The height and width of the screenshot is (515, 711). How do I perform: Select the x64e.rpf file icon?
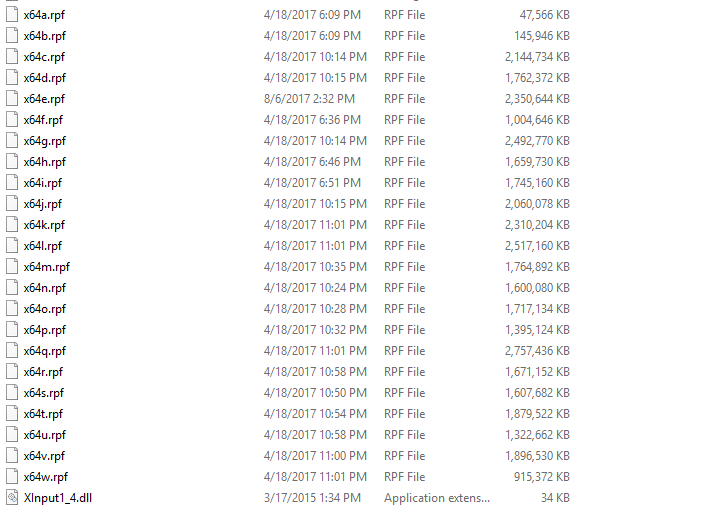[x=12, y=99]
